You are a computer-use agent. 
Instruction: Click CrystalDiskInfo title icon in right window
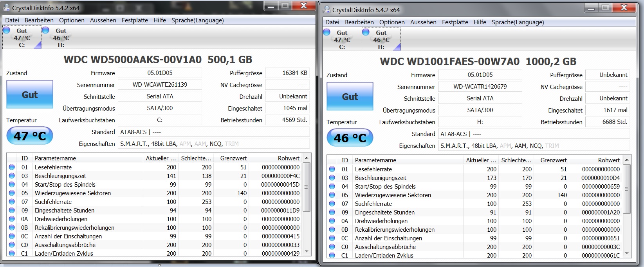[x=327, y=9]
